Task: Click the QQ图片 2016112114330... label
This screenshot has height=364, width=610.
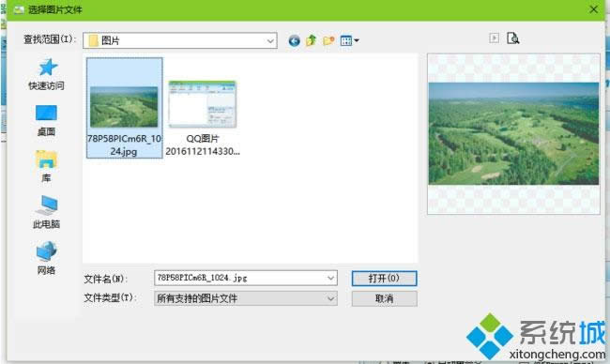Action: click(x=203, y=144)
